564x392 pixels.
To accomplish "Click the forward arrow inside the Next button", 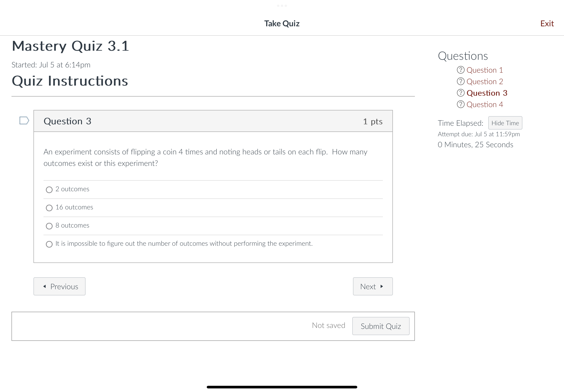I will pos(382,286).
